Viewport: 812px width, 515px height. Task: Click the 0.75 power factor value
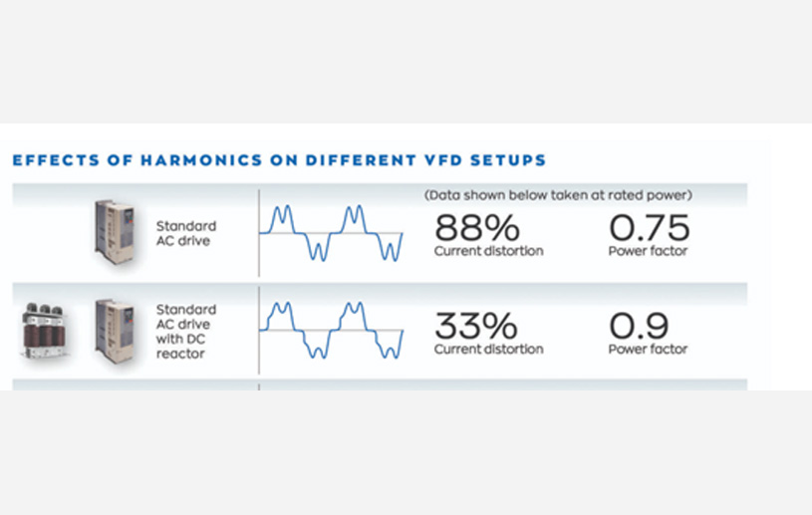coord(648,228)
